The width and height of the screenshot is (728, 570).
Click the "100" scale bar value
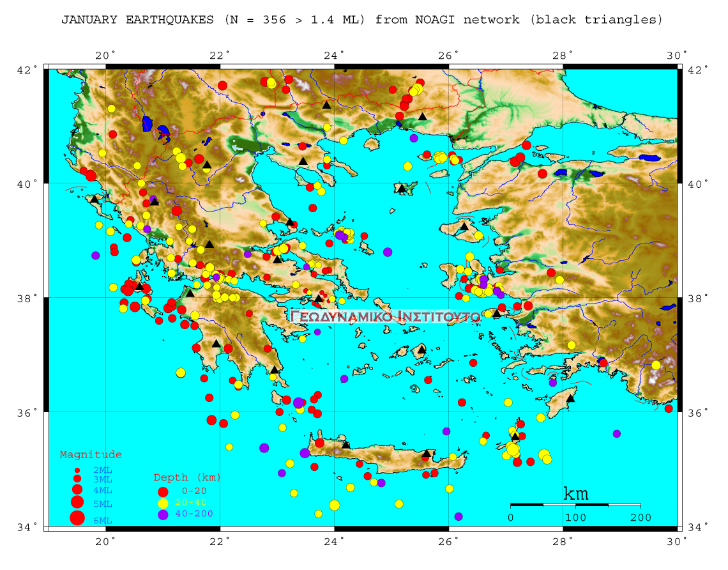(576, 518)
